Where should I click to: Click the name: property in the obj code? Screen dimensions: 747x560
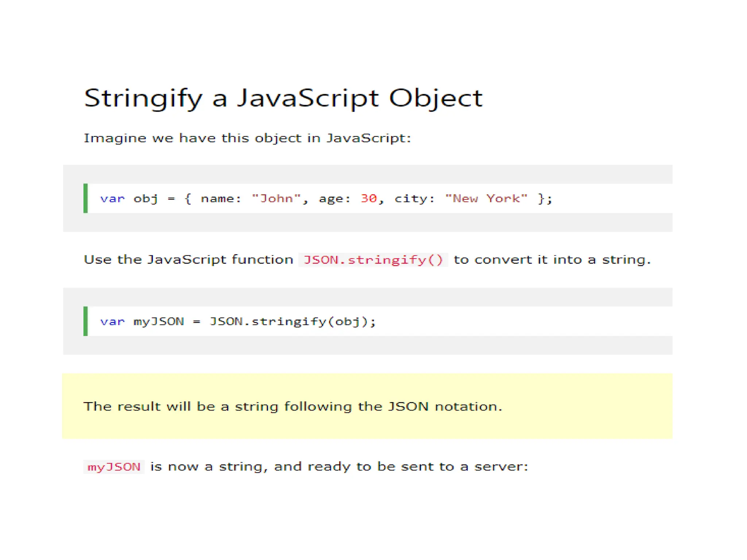pos(221,199)
